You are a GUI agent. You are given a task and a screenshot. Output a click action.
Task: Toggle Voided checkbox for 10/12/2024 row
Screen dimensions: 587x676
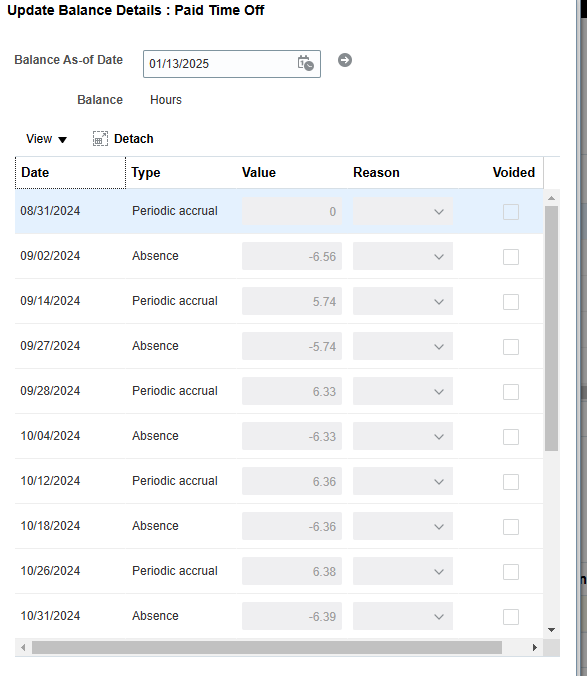tap(511, 482)
